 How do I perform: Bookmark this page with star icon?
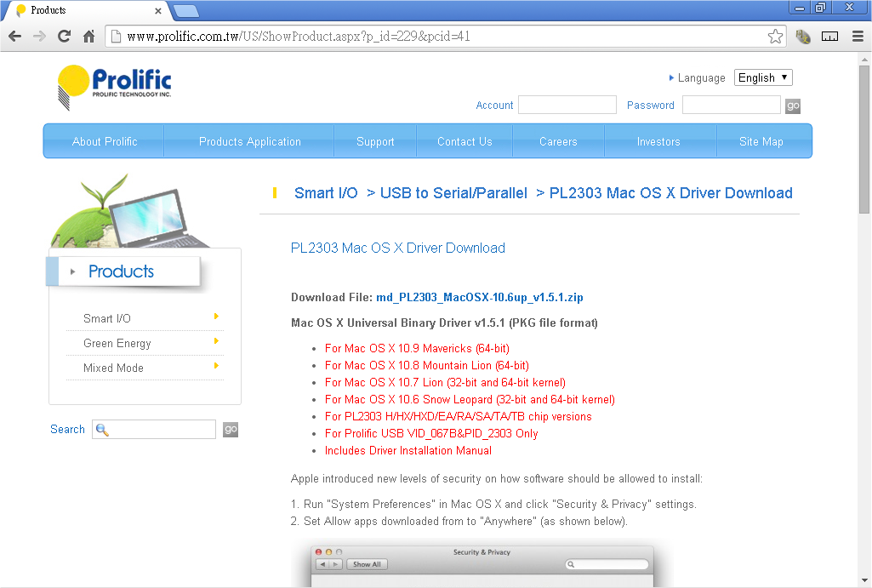pyautogui.click(x=775, y=37)
